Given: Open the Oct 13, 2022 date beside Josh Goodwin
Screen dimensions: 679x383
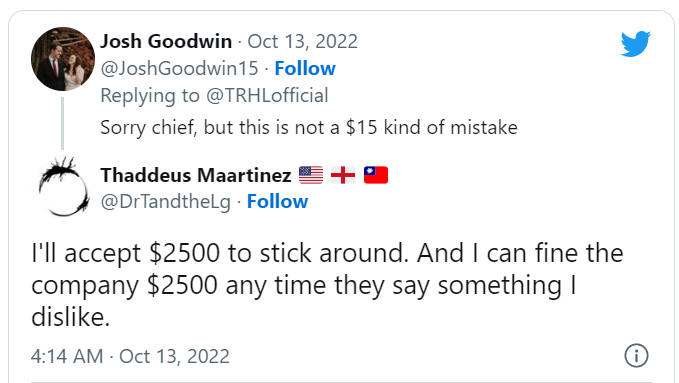Looking at the screenshot, I should pos(303,42).
